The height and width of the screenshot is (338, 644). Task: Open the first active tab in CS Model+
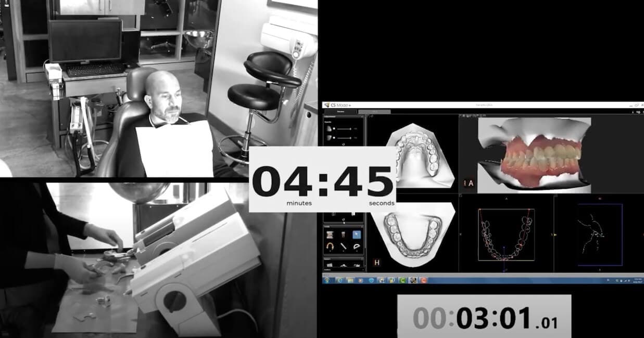point(340,112)
